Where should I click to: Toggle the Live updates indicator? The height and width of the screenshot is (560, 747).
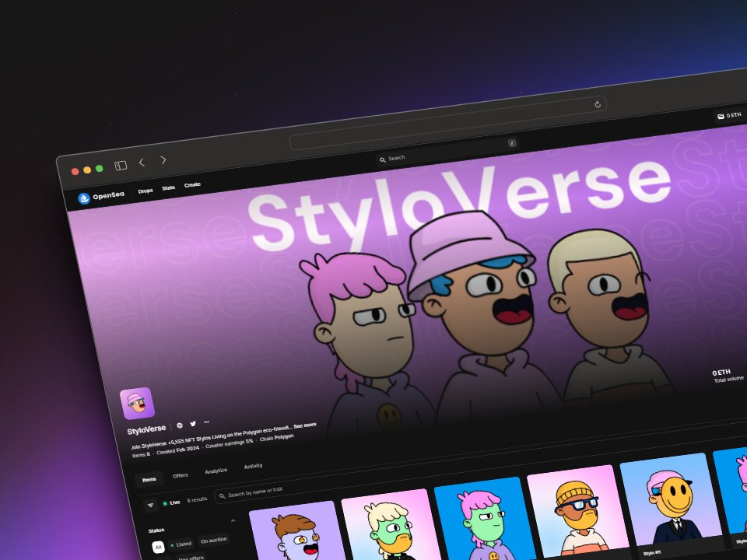(x=171, y=502)
